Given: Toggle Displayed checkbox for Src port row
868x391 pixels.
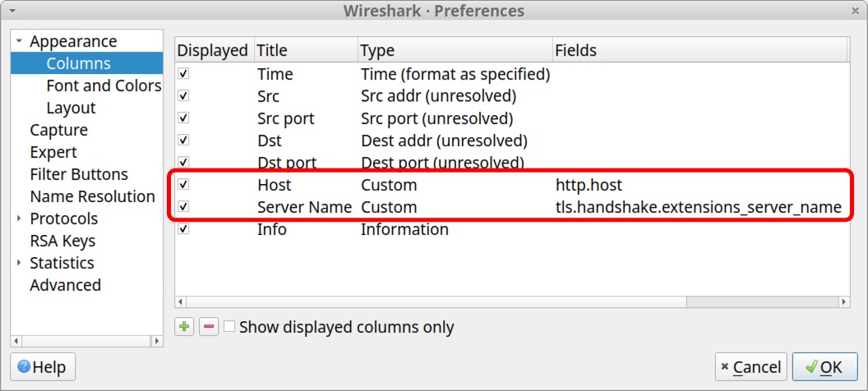Looking at the screenshot, I should point(184,117).
